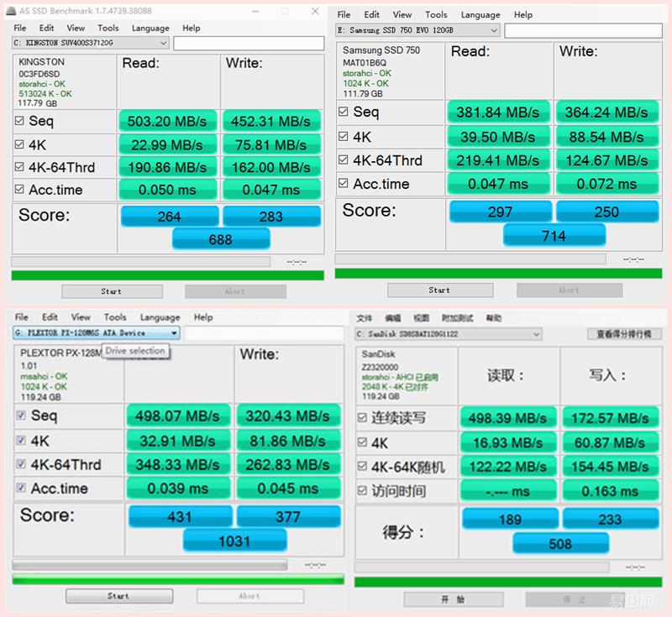Toggle 4K-64K随机 checkbox in SanDisk window
The height and width of the screenshot is (617, 672).
362,466
